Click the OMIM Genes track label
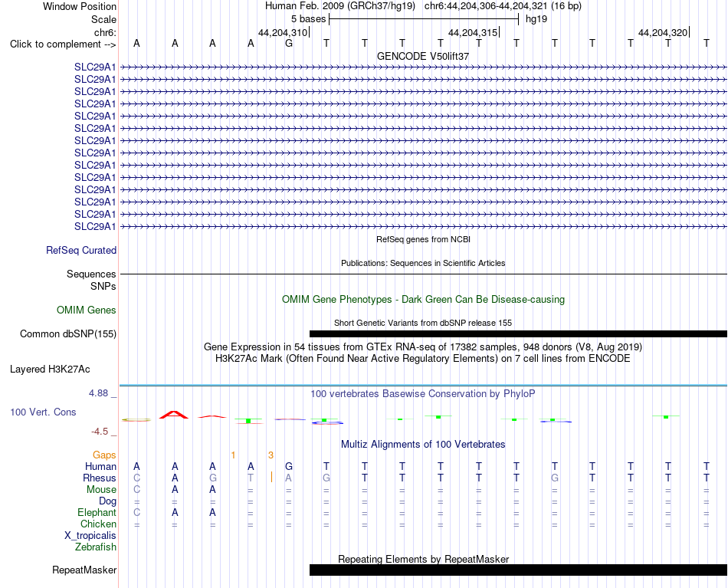Screen dimensions: 728x588 pos(87,310)
